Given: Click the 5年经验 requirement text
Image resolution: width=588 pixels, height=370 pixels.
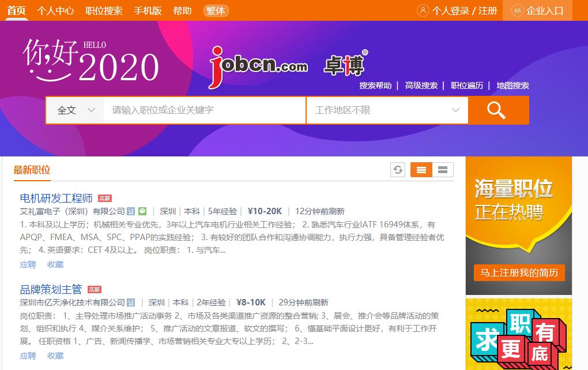Looking at the screenshot, I should [223, 211].
